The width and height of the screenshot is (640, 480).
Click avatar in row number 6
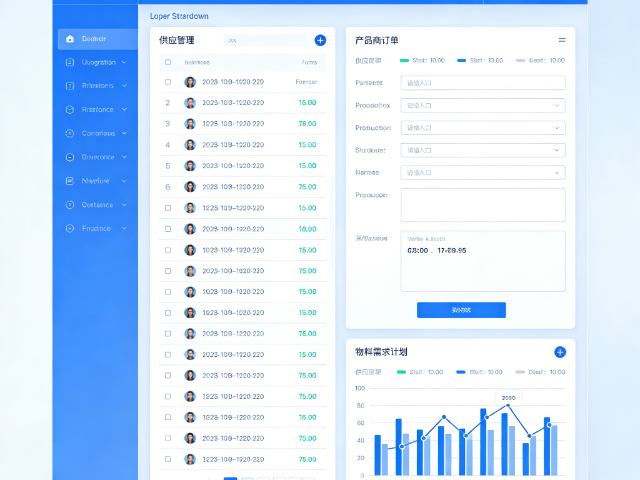(190, 187)
